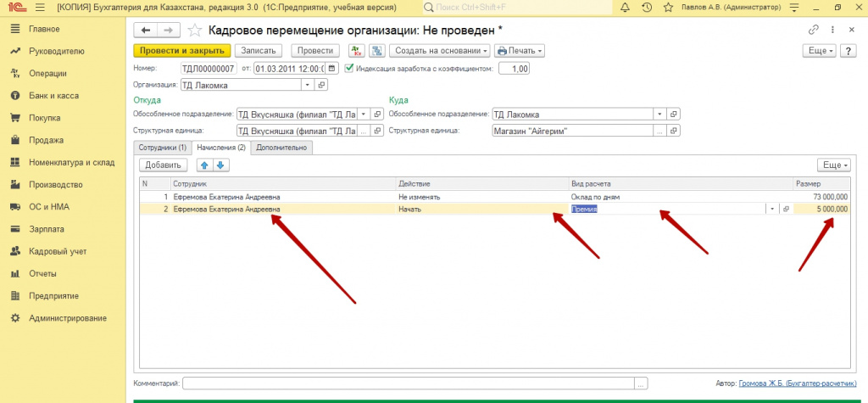
Task: Open service settings menu icon
Action: (x=795, y=8)
